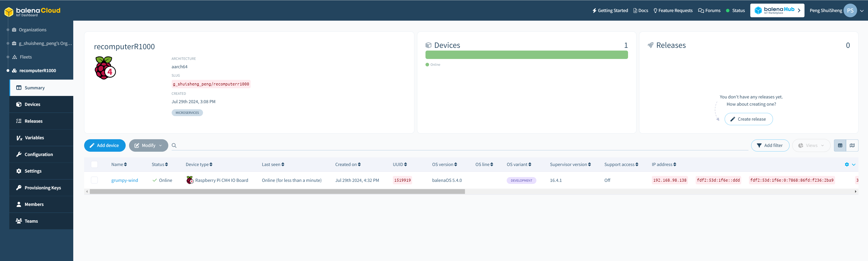This screenshot has height=261, width=868.
Task: Open balenaHub IoT Marketplace button
Action: pyautogui.click(x=777, y=10)
